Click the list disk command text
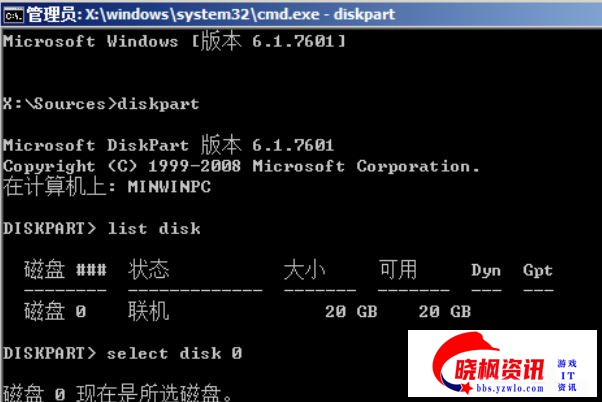The height and width of the screenshot is (402, 602). 154,228
